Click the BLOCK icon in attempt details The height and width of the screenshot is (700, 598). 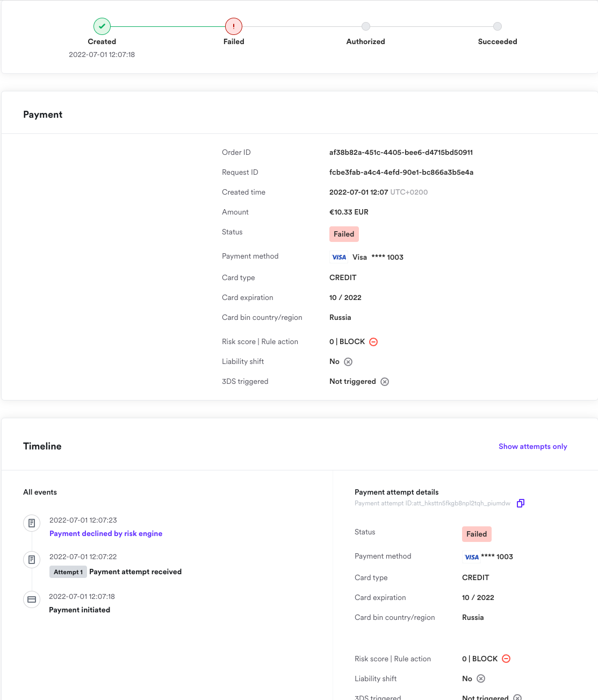click(x=506, y=659)
